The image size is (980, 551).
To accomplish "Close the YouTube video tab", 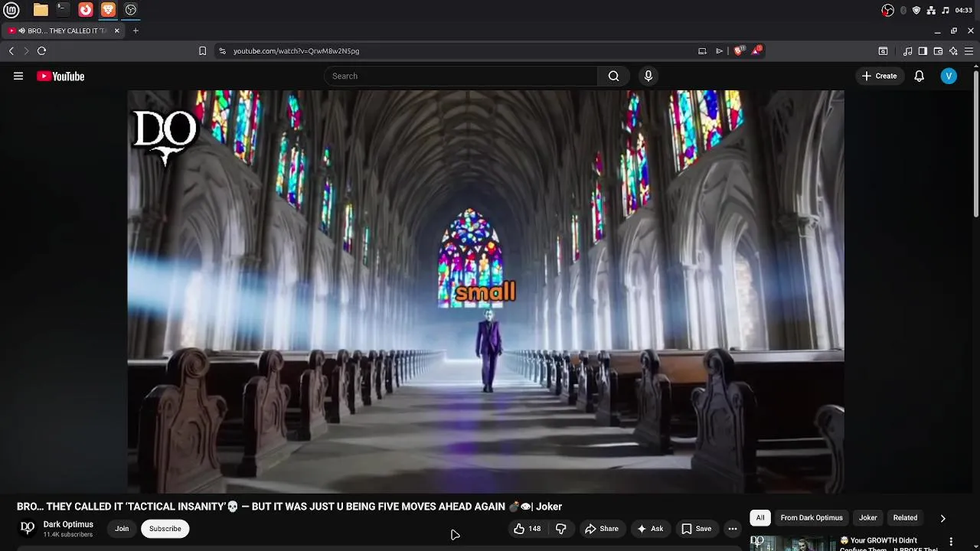I will [116, 31].
